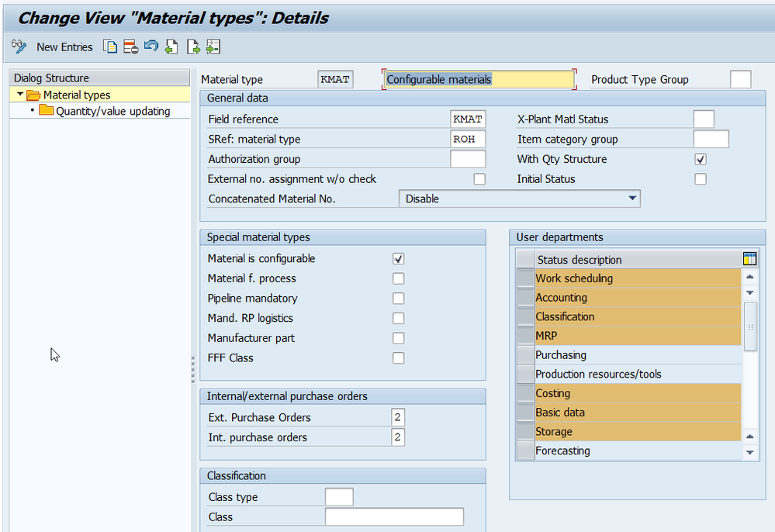This screenshot has height=532, width=775.
Task: Click the Display/Change toggle glasses icon
Action: click(19, 47)
